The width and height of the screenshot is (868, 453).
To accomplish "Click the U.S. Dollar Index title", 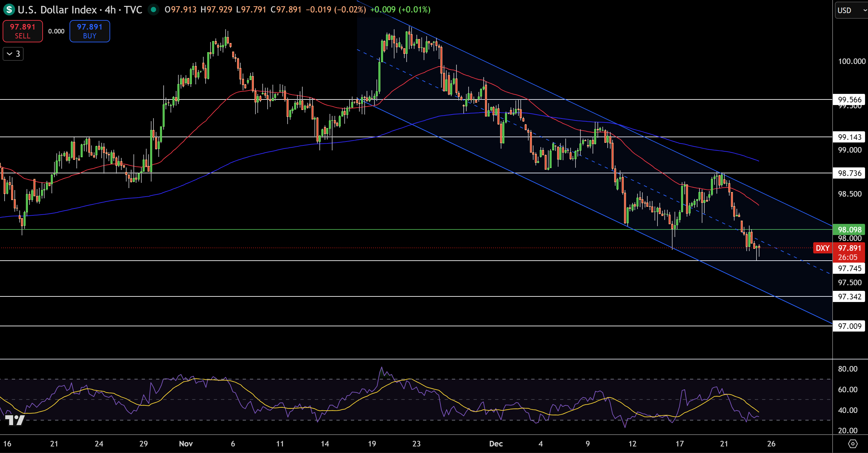I will click(57, 10).
